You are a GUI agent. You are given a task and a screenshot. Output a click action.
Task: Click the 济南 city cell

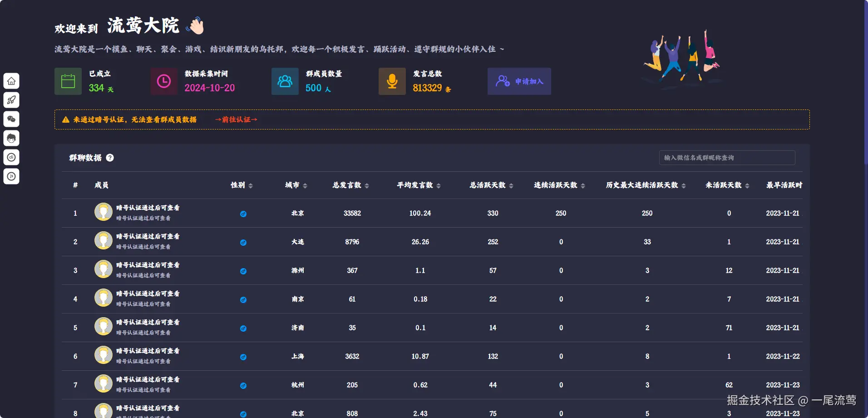tap(298, 328)
